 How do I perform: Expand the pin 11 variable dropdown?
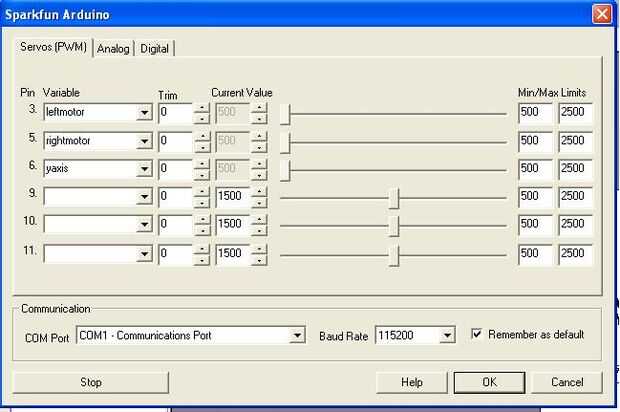(x=144, y=254)
